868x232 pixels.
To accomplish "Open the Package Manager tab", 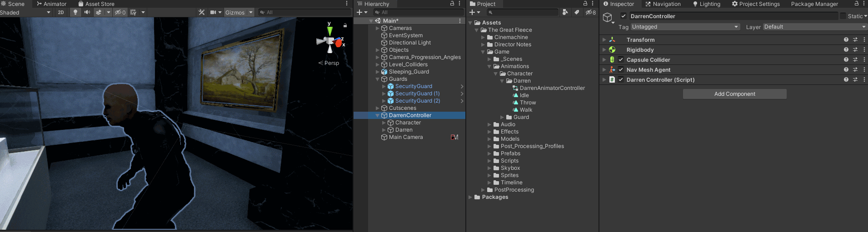I will [814, 4].
